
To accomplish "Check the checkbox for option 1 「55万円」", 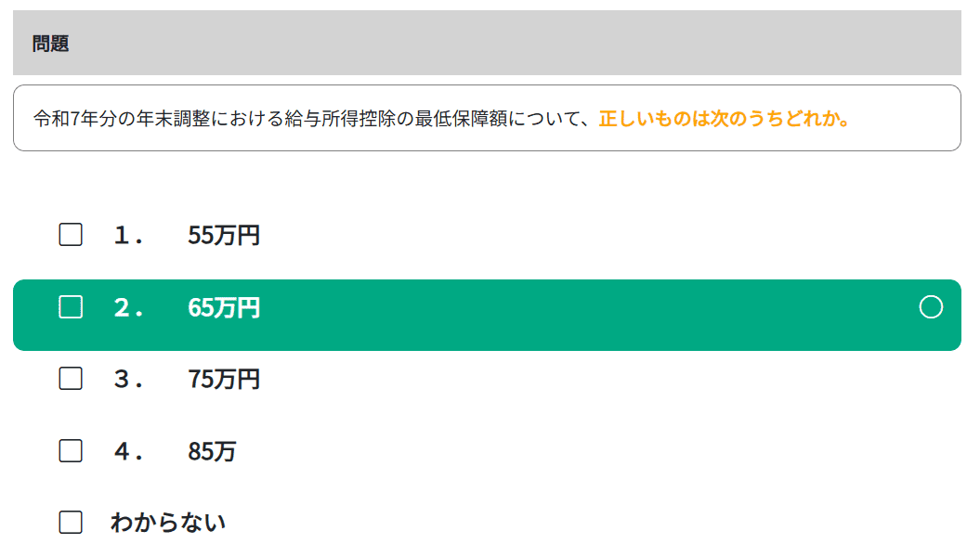I will pyautogui.click(x=70, y=235).
